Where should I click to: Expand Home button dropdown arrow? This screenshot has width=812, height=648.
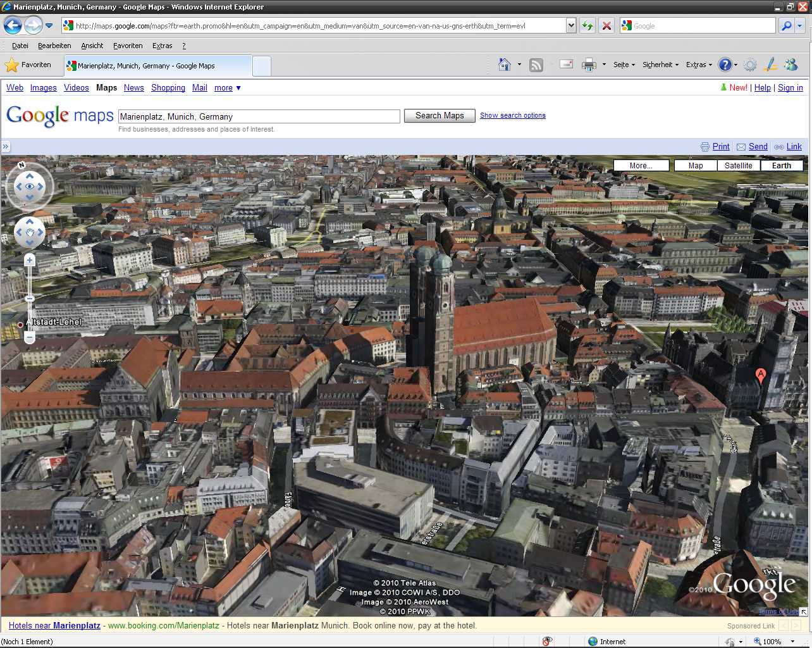(519, 65)
